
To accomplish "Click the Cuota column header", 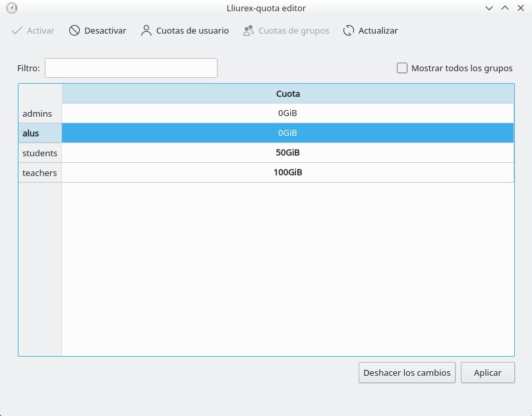I will [x=287, y=94].
